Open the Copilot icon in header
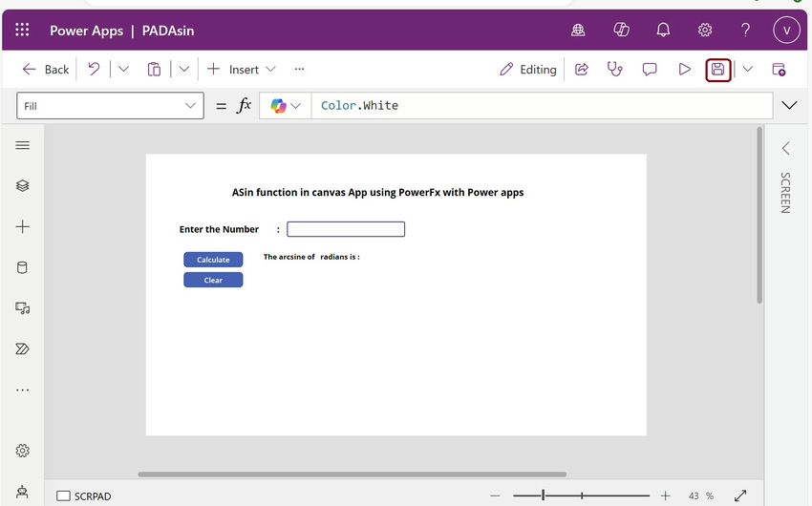 pyautogui.click(x=621, y=30)
